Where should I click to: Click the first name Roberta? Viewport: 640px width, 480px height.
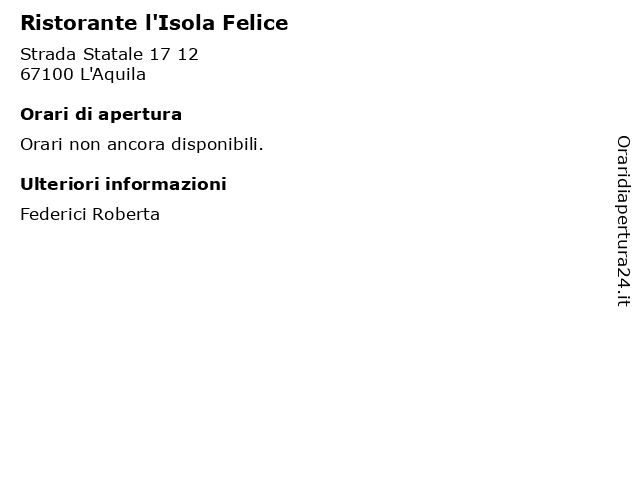pos(126,214)
